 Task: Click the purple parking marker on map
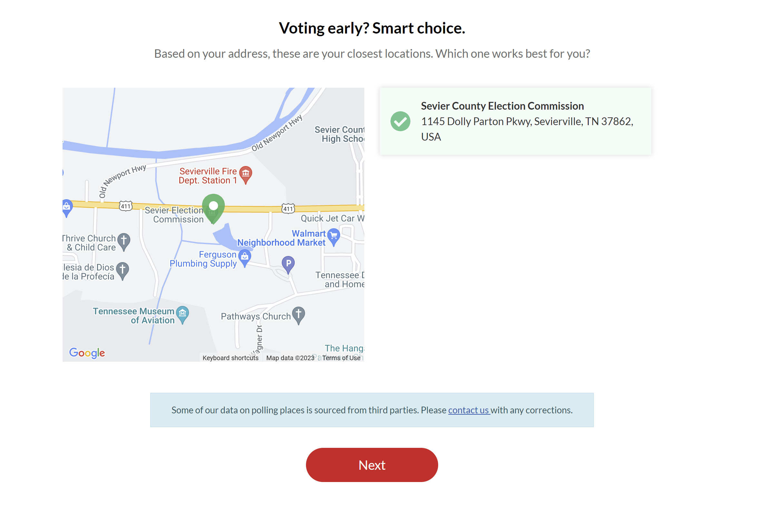tap(288, 265)
